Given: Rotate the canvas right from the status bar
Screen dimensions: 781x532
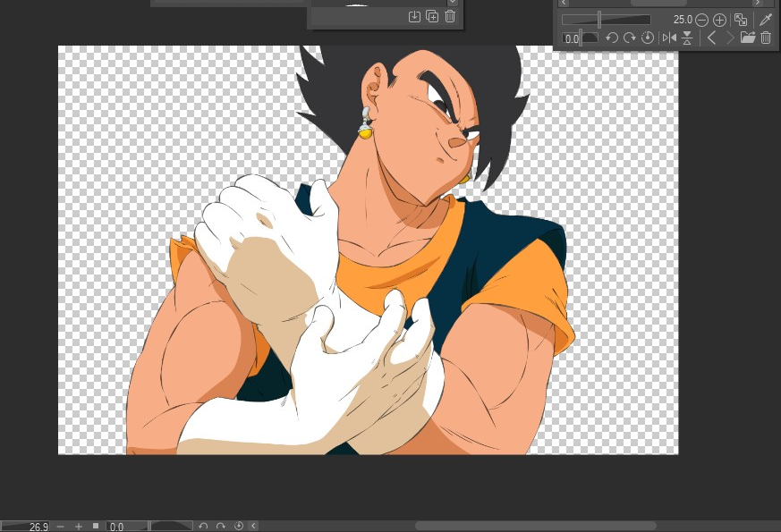Looking at the screenshot, I should pos(221,526).
